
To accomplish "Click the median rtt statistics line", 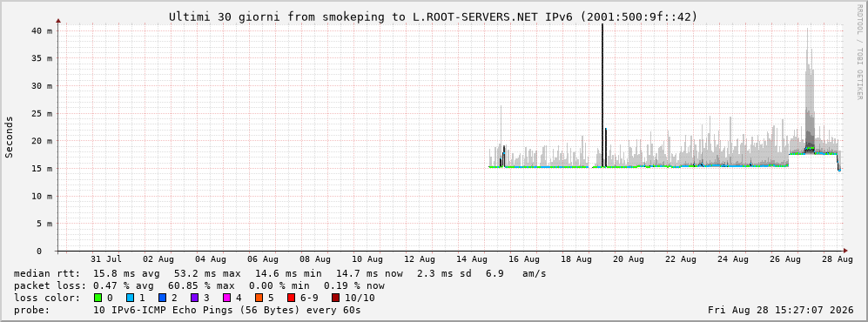I will 280,273.
